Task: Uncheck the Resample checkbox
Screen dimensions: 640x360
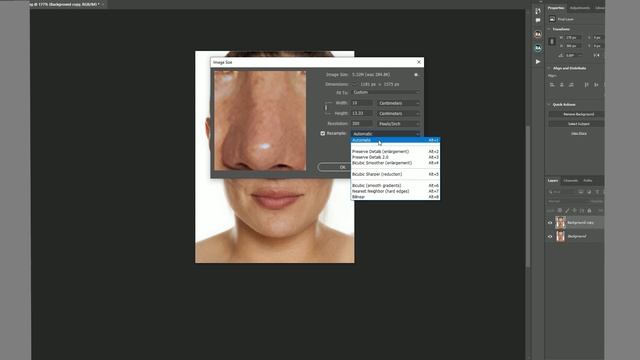Action: tap(323, 133)
